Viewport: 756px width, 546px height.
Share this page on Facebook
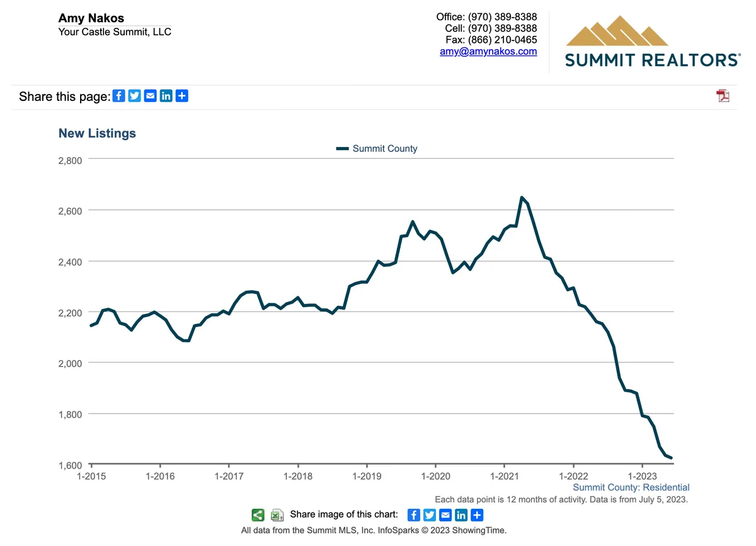119,96
